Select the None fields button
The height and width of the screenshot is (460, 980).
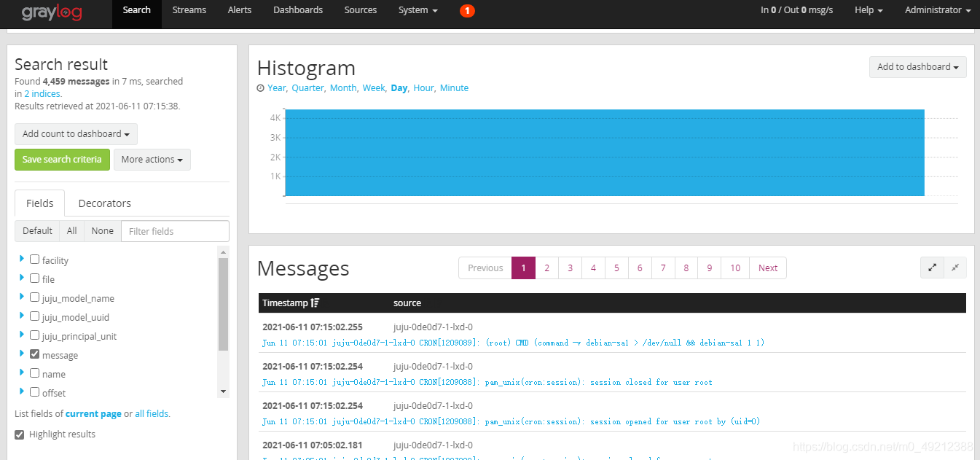point(103,231)
